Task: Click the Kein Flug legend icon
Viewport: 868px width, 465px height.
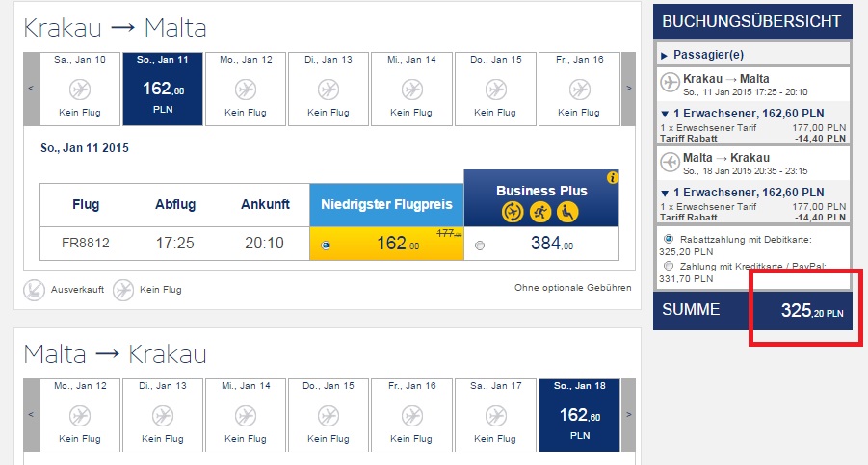Action: click(x=123, y=289)
